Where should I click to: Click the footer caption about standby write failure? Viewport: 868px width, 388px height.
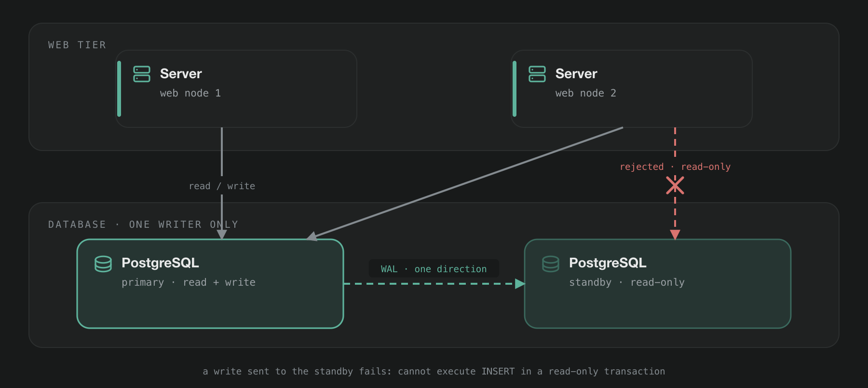pyautogui.click(x=434, y=371)
